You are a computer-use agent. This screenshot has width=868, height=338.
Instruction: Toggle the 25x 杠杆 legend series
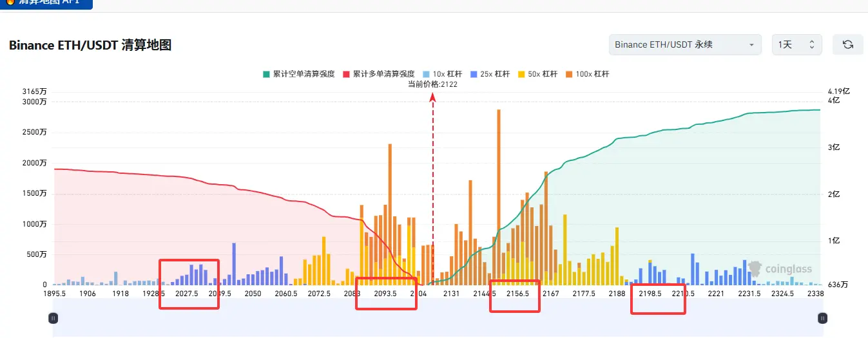point(490,74)
